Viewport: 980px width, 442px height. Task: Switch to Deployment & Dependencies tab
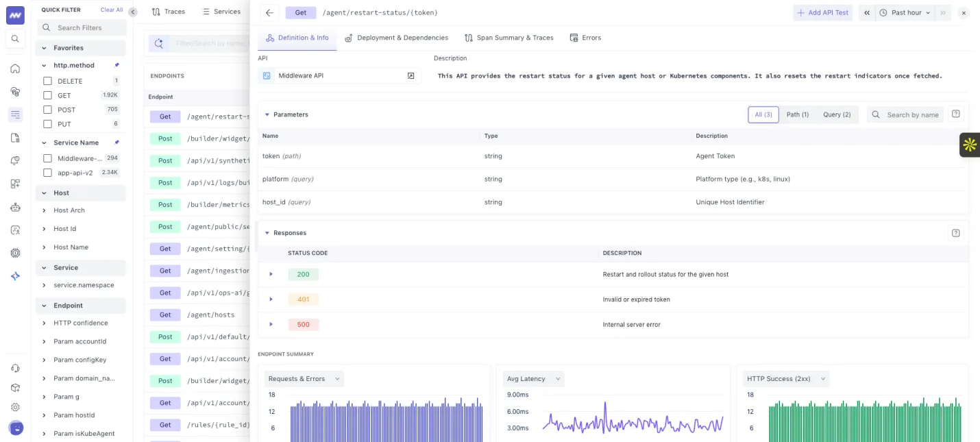[396, 38]
